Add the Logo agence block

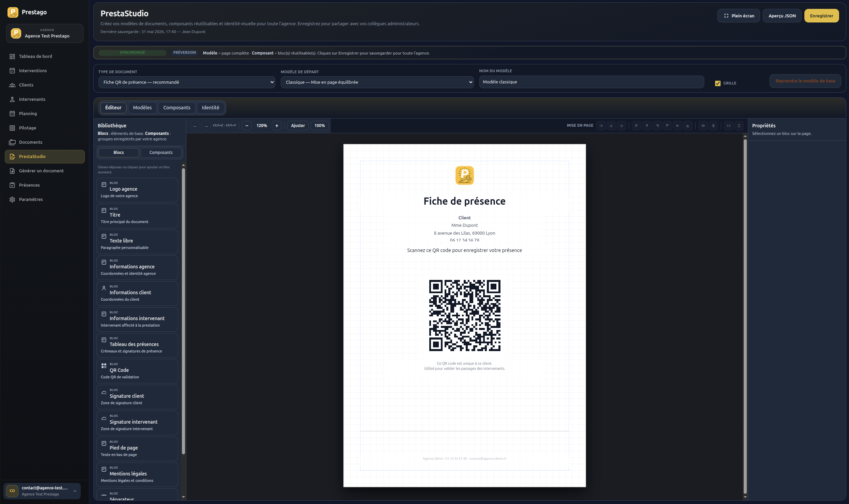pyautogui.click(x=137, y=190)
